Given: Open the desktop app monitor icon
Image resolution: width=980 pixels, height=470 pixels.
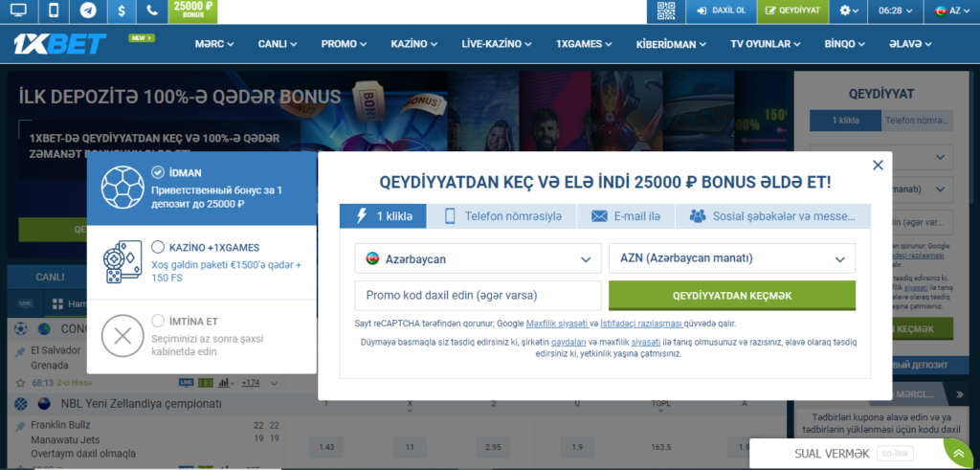Looking at the screenshot, I should tap(19, 11).
